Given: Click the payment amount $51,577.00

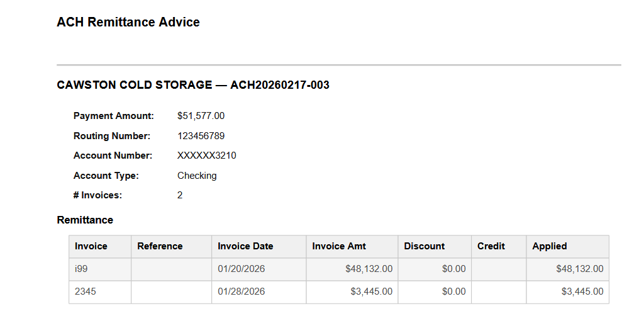Looking at the screenshot, I should coord(201,116).
